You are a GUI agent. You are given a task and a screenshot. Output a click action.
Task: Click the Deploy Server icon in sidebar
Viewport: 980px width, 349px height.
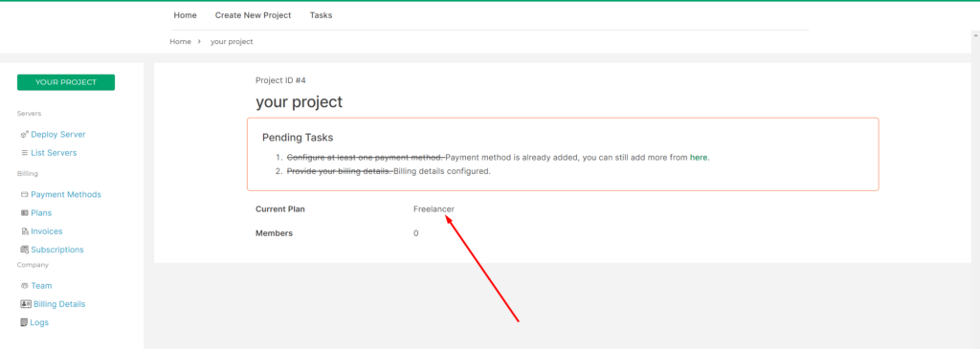[24, 134]
